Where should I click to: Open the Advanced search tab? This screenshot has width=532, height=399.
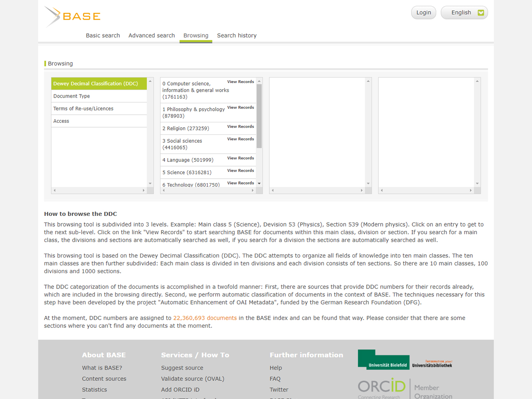[152, 35]
